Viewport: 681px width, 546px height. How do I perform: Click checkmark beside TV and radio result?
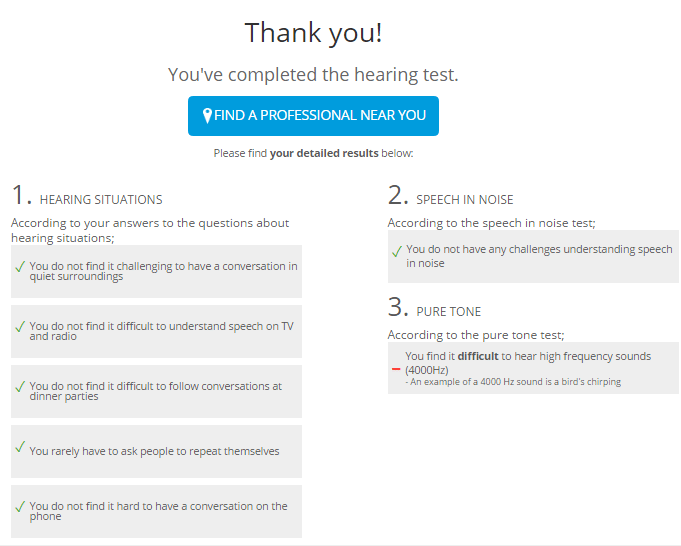point(20,327)
